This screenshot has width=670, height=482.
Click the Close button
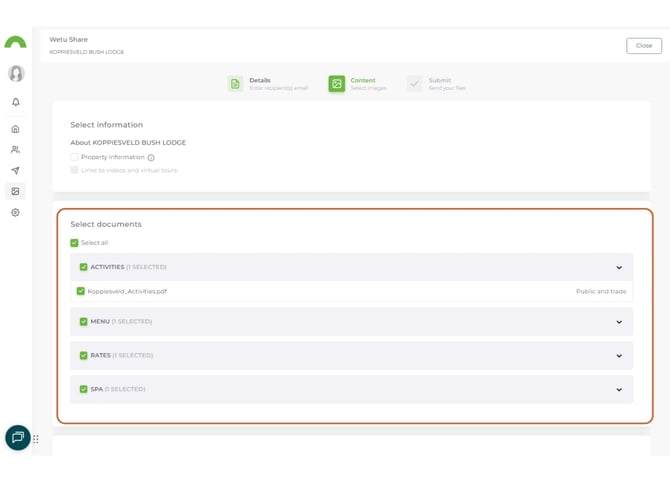pos(643,46)
